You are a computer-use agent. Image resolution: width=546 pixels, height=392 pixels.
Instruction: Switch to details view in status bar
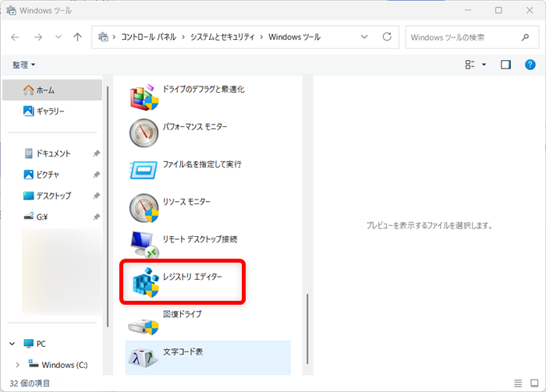tap(518, 383)
